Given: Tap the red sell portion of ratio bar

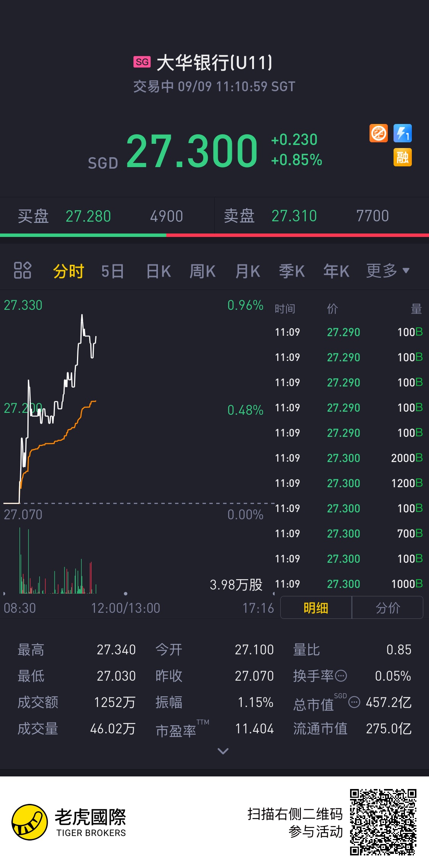Looking at the screenshot, I should 297,235.
